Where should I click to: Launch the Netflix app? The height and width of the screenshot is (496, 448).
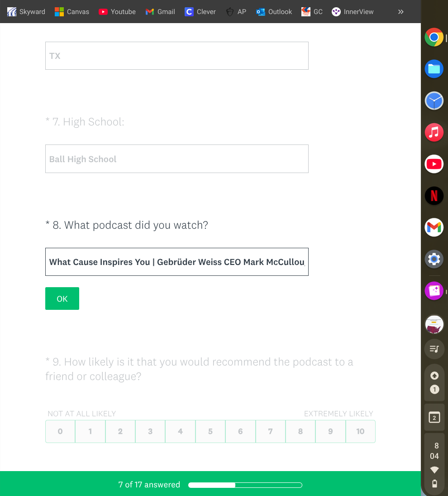pyautogui.click(x=434, y=196)
